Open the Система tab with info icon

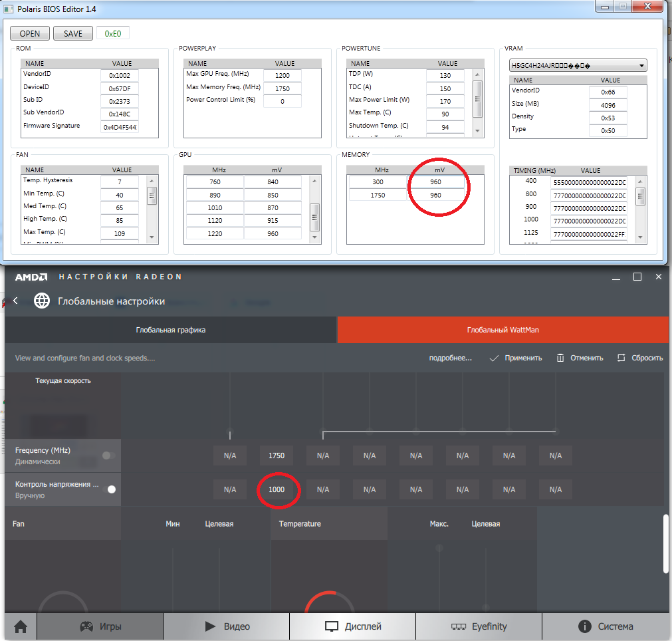coord(605,626)
